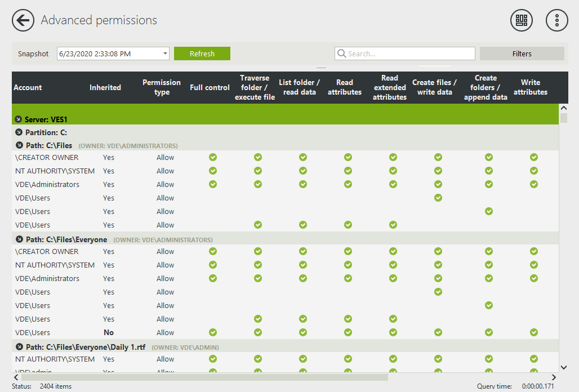Open the grid layout view icon
The width and height of the screenshot is (579, 392).
[x=522, y=21]
